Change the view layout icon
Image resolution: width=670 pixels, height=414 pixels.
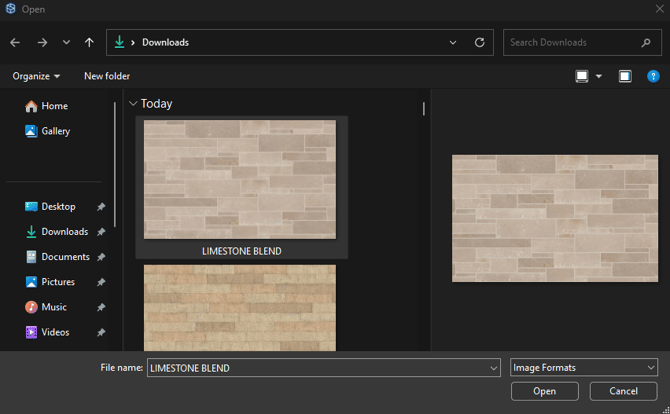pos(582,76)
